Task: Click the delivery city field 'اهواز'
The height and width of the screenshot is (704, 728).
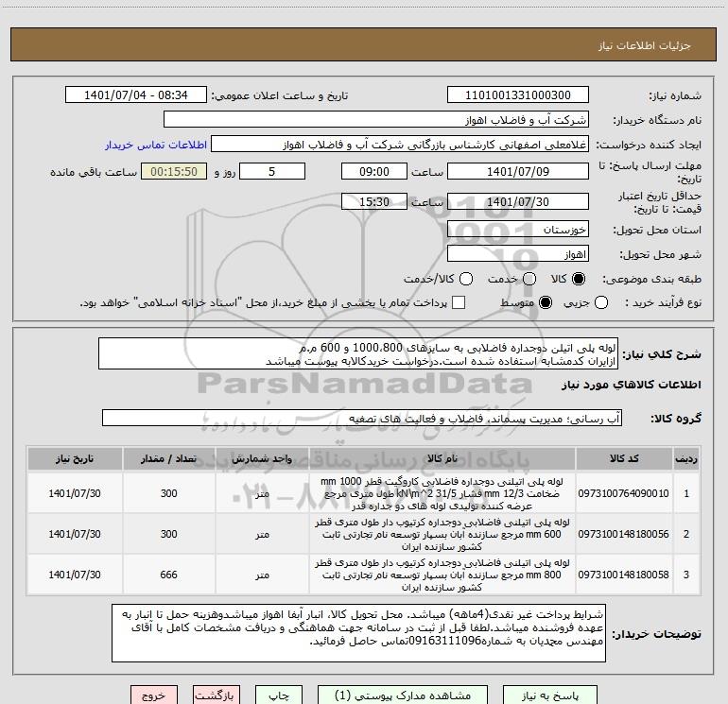Action: [517, 254]
